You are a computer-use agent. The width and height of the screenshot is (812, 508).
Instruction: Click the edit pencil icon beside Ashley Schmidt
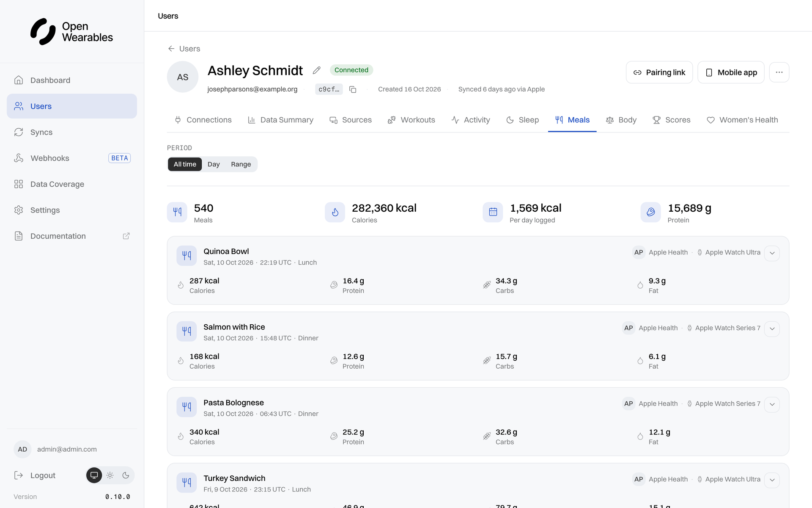[x=316, y=70]
